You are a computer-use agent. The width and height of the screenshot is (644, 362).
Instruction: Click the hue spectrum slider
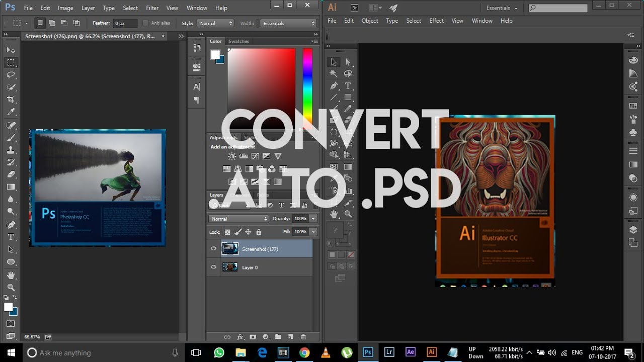[x=307, y=89]
